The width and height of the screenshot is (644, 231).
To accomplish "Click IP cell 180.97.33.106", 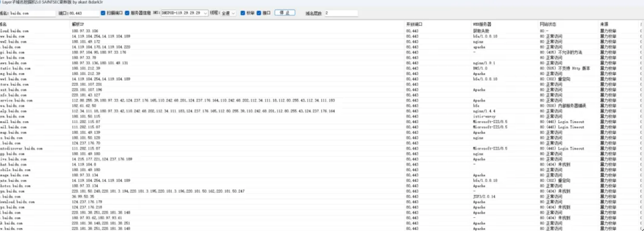I will point(85,31).
